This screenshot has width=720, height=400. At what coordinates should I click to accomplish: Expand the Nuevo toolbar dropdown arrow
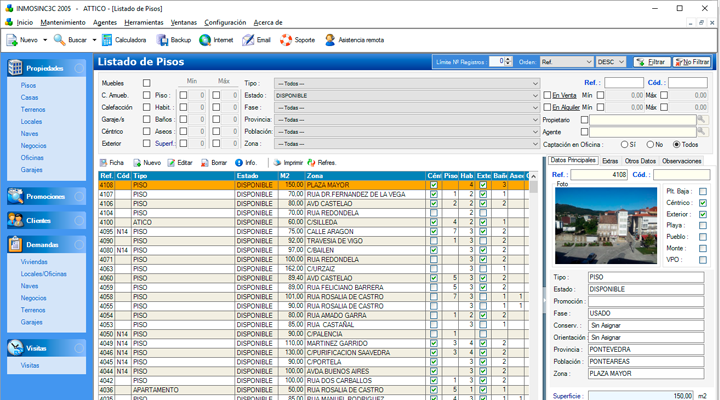coord(45,40)
